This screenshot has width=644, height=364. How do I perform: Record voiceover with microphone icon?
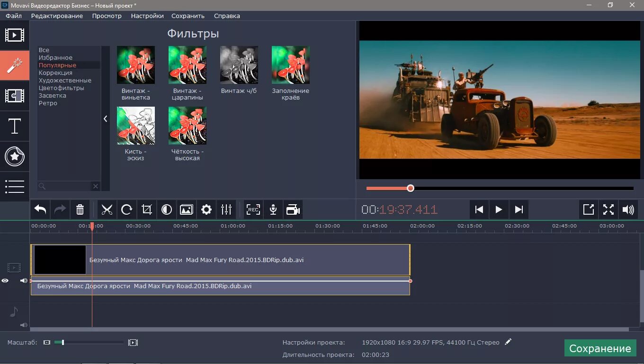coord(273,209)
